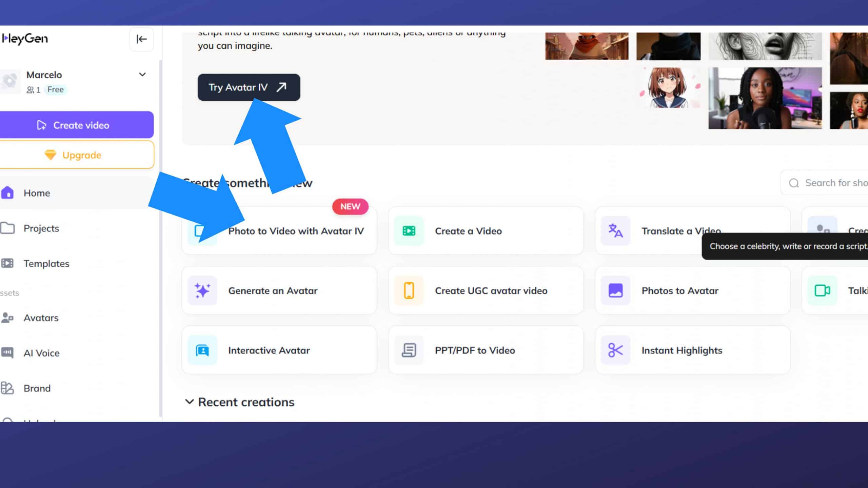This screenshot has height=488, width=868.
Task: Select the anime girl avatar thumbnail
Action: (x=668, y=88)
